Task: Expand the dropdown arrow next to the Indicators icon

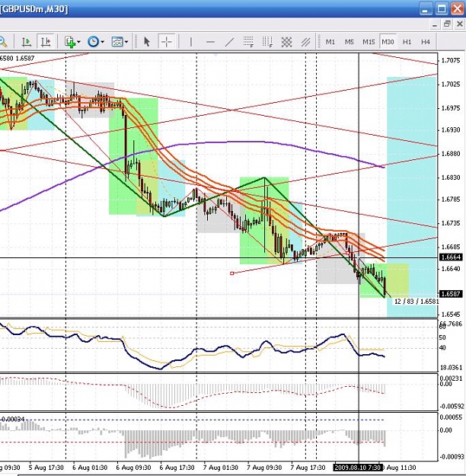Action: tap(78, 42)
